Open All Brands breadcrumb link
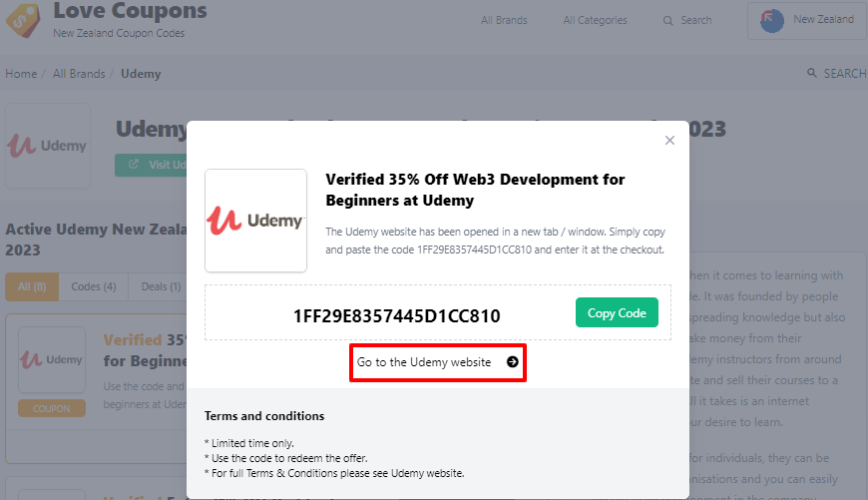 point(79,74)
